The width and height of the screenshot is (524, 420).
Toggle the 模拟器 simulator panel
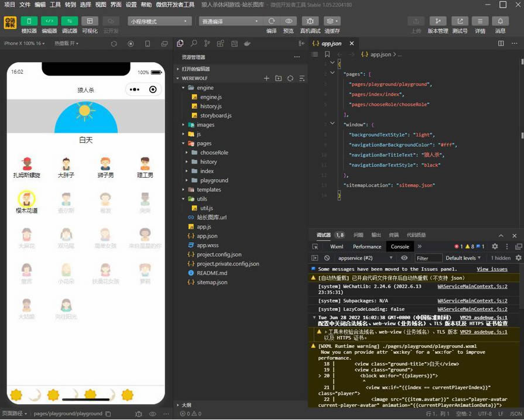click(x=29, y=21)
